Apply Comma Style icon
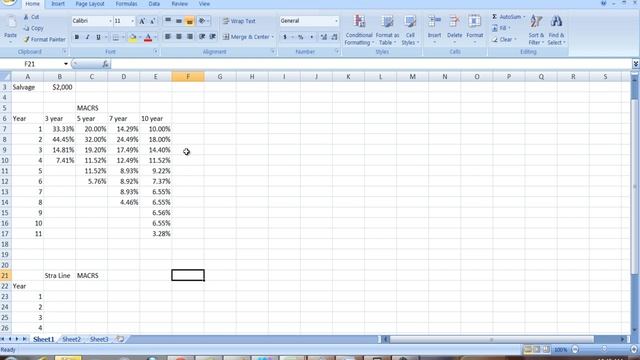The height and width of the screenshot is (360, 640). click(x=311, y=37)
